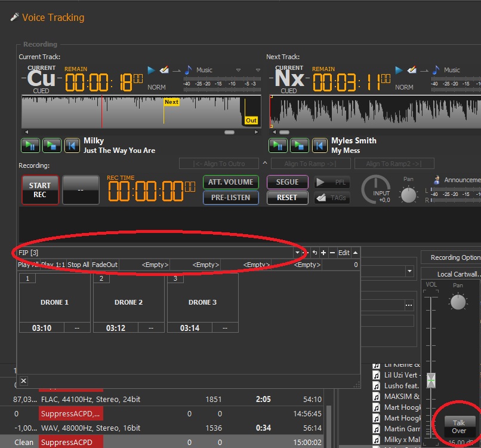Select the Lusho feat. track in the list
This screenshot has width=481, height=448.
click(396, 386)
